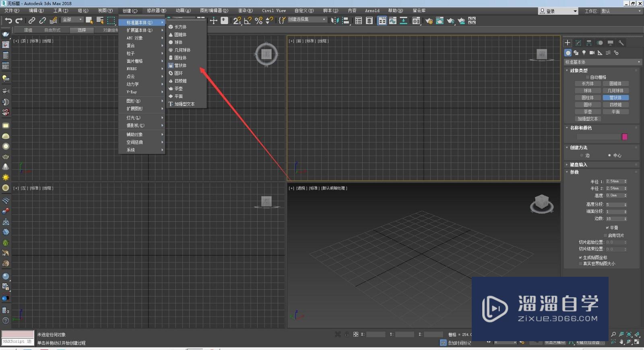Click 圆柱体 Cylinder button in panel
The height and width of the screenshot is (350, 644).
tap(588, 98)
